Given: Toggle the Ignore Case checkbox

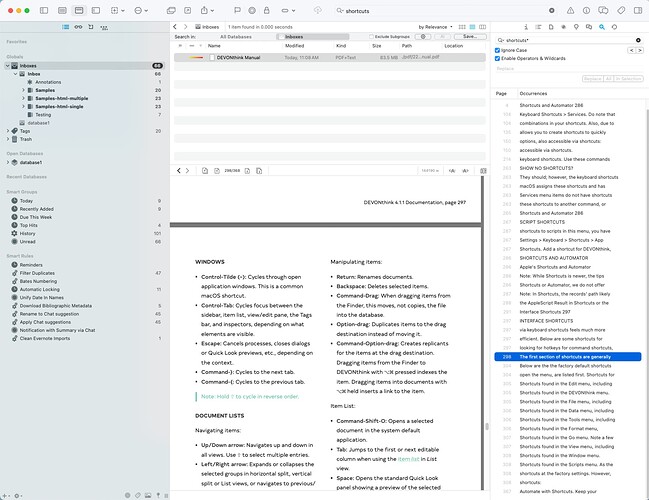Looking at the screenshot, I should pyautogui.click(x=499, y=50).
